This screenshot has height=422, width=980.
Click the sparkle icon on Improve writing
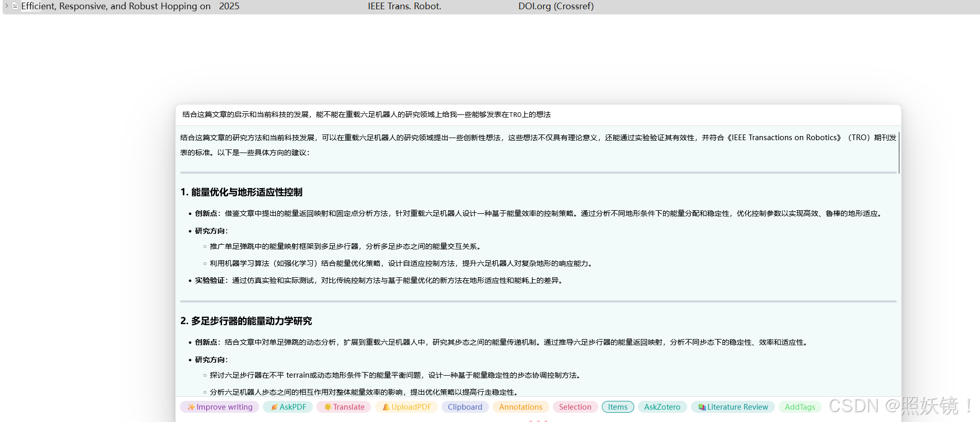click(191, 407)
